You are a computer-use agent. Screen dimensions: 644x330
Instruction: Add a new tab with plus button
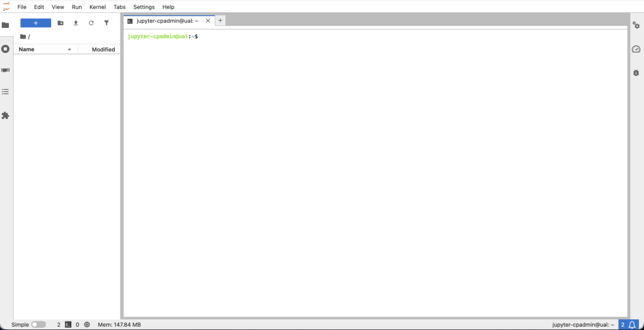click(220, 21)
